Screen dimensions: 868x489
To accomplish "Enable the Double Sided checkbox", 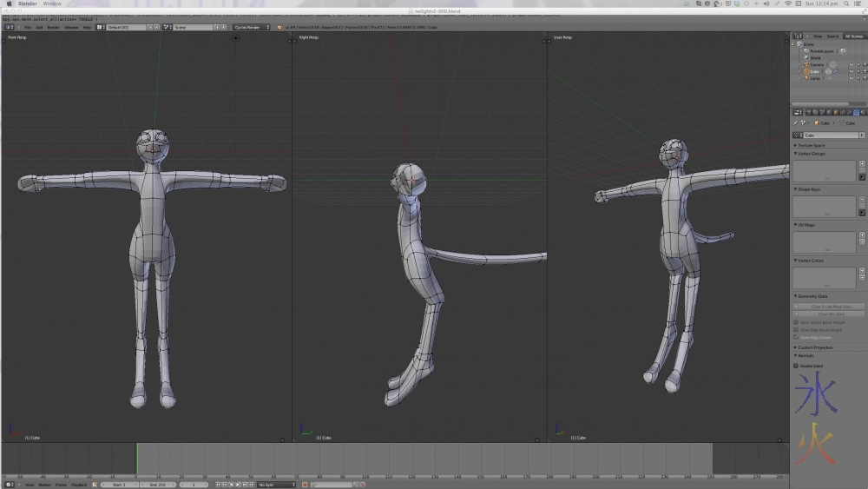I will tap(796, 366).
